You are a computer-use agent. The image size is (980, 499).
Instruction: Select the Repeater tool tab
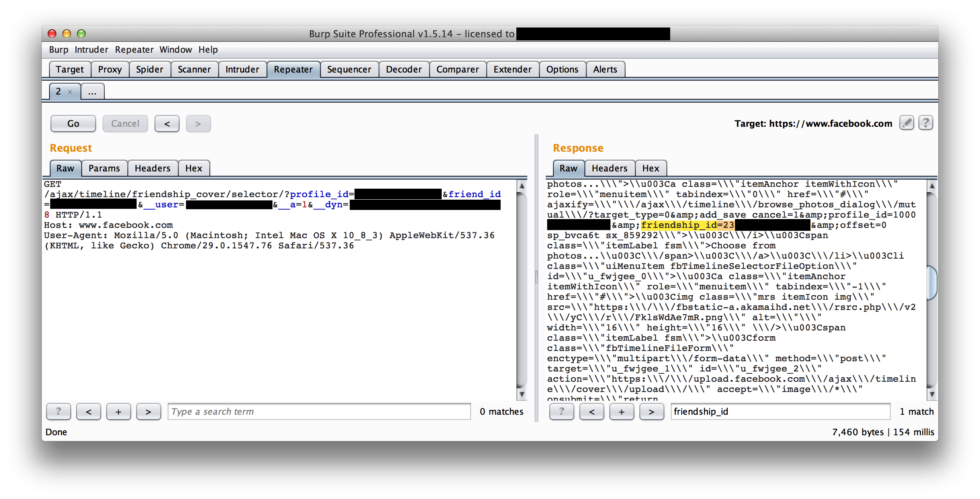[293, 69]
